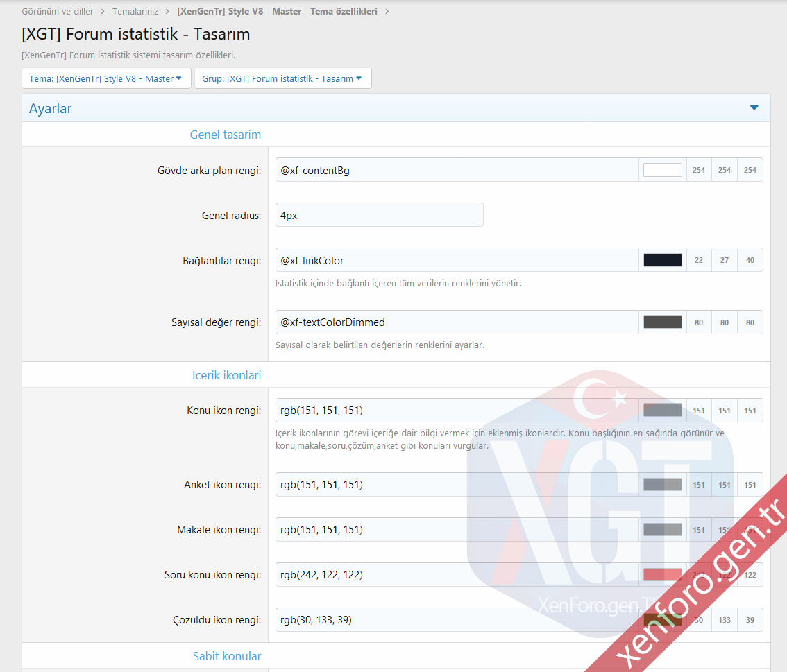This screenshot has width=787, height=672.
Task: Open the Makale ikon rengi color swatch
Action: pyautogui.click(x=663, y=530)
